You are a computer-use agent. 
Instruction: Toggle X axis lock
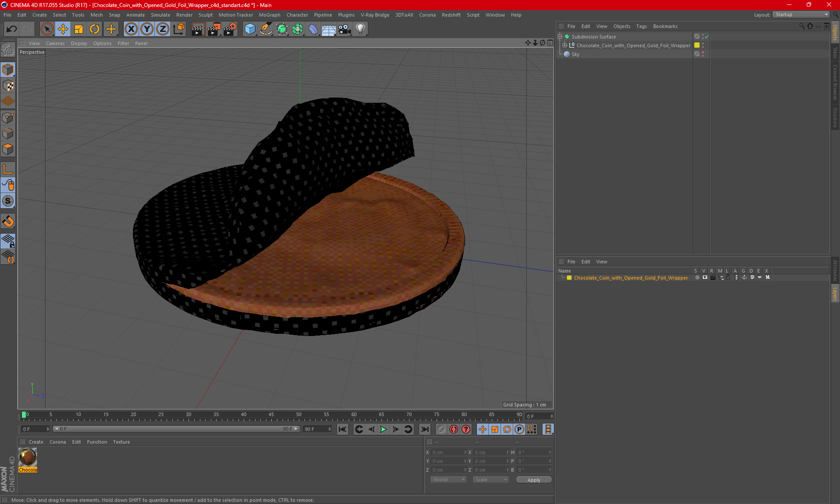(131, 29)
